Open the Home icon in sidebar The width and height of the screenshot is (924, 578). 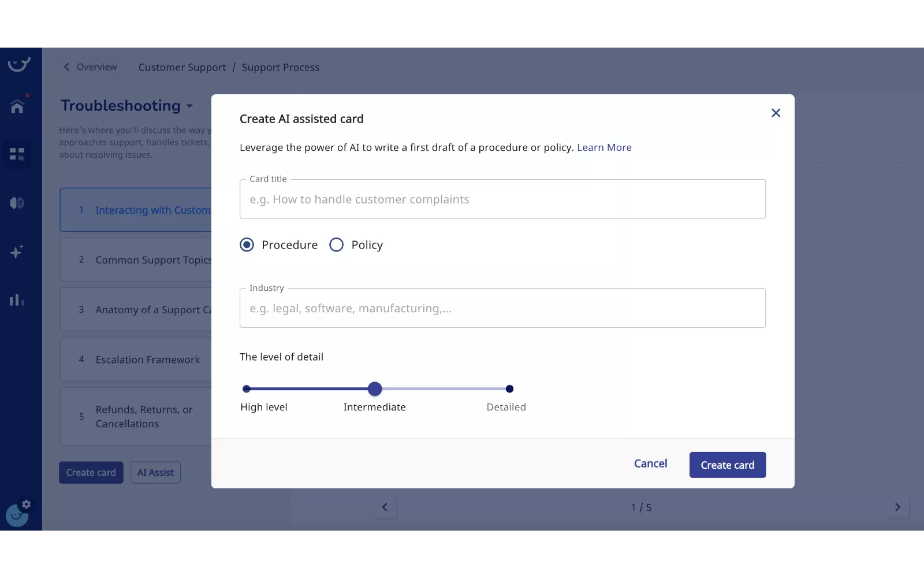pos(17,106)
